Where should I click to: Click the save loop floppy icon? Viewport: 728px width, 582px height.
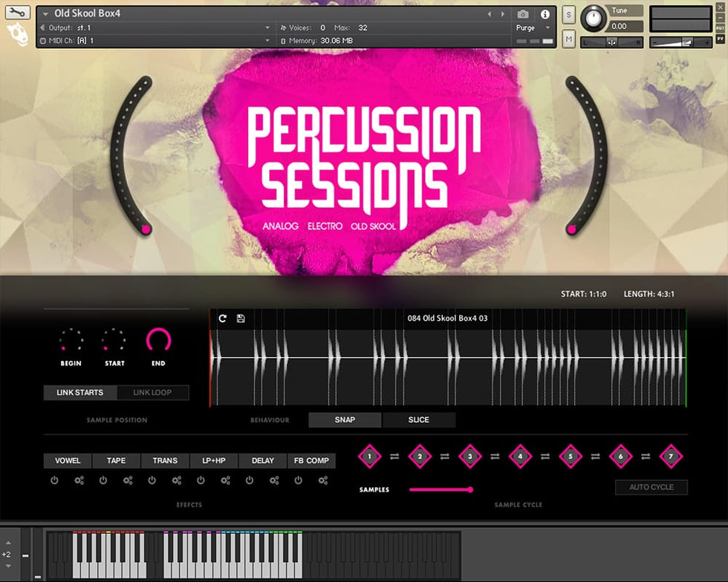click(241, 318)
